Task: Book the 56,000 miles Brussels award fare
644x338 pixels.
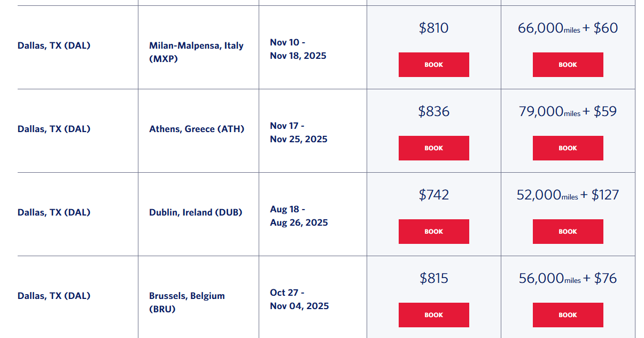Action: tap(568, 314)
